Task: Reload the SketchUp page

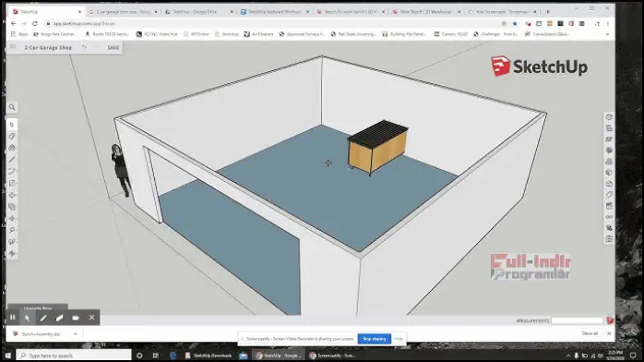Action: [x=35, y=24]
